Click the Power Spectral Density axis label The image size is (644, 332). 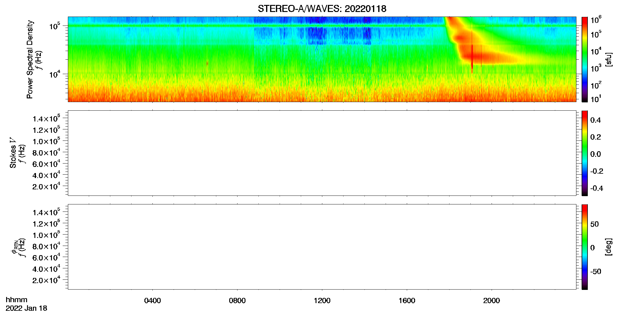click(30, 59)
